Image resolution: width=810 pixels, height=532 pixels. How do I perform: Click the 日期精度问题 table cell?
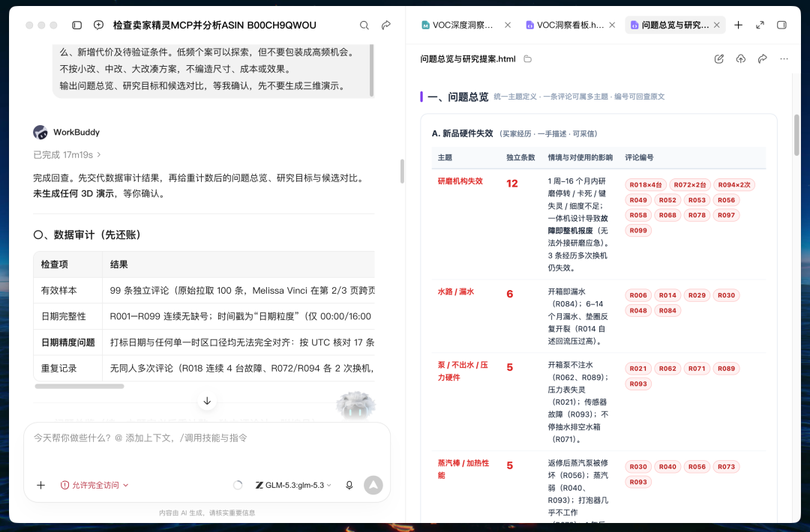68,342
